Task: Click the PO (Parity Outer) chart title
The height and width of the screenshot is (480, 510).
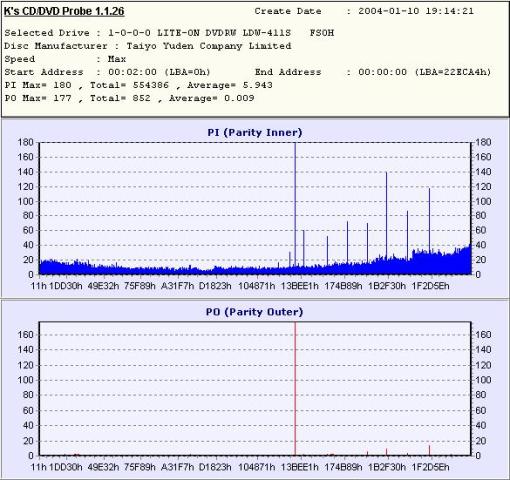Action: click(254, 312)
